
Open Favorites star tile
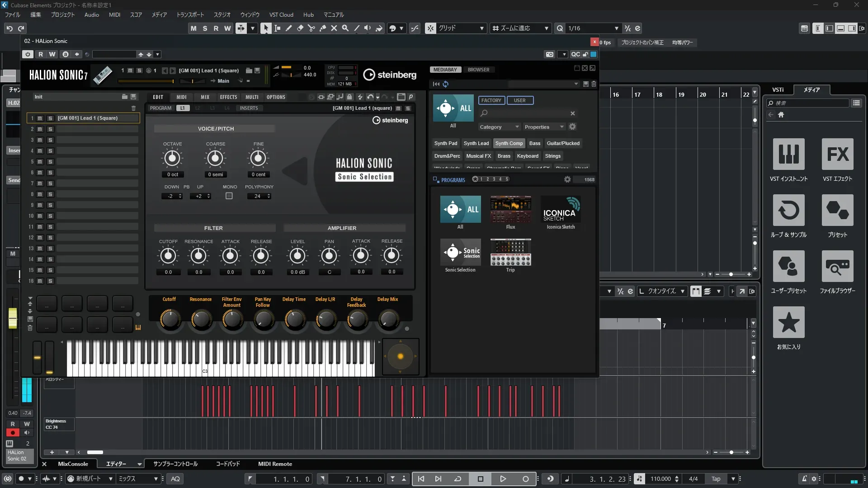(788, 323)
